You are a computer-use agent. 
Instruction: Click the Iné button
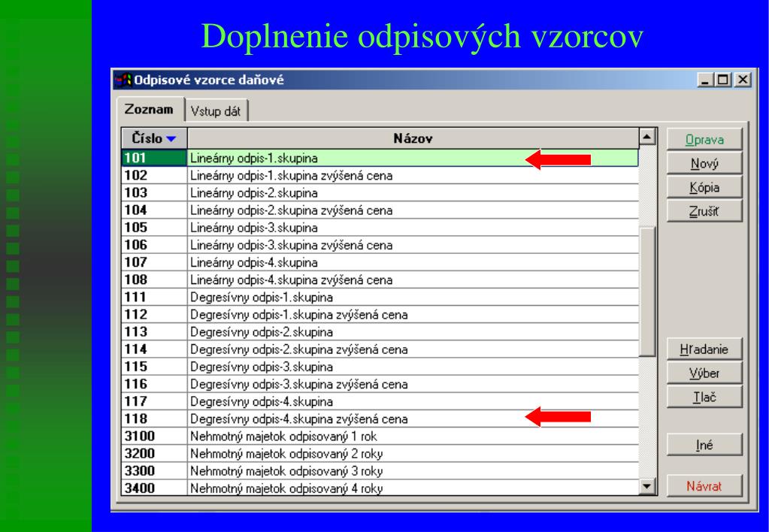704,446
